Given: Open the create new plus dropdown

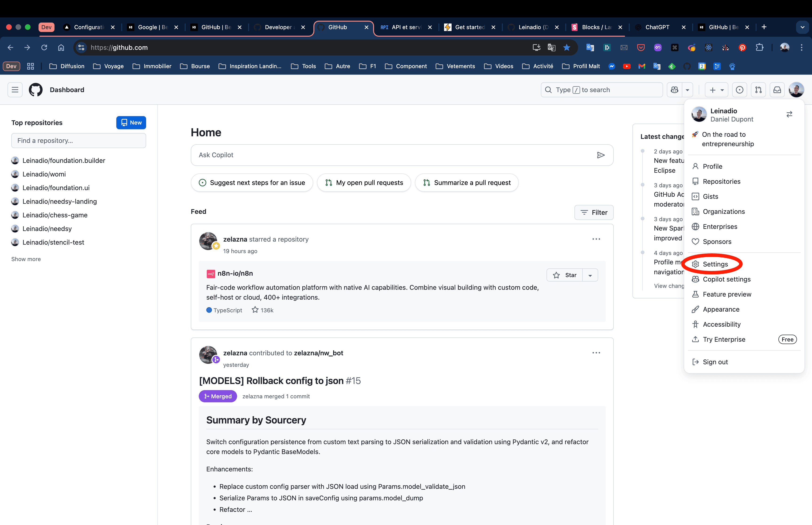Looking at the screenshot, I should tap(716, 90).
